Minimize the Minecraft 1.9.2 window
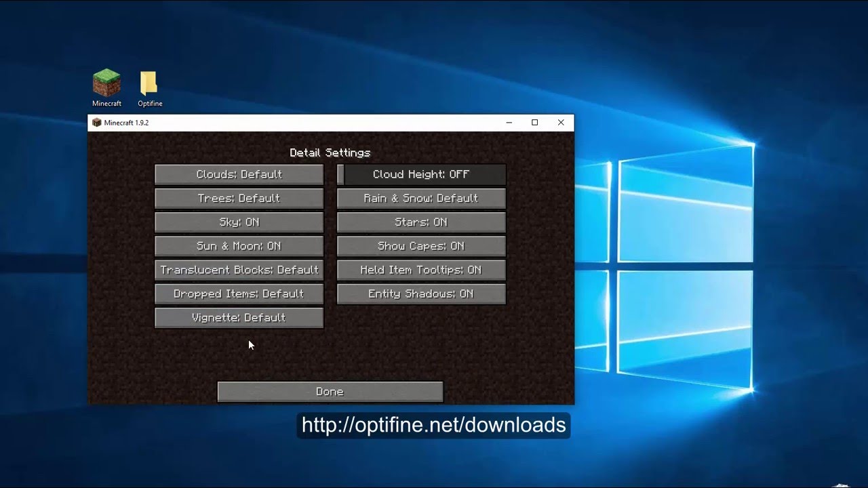 509,123
